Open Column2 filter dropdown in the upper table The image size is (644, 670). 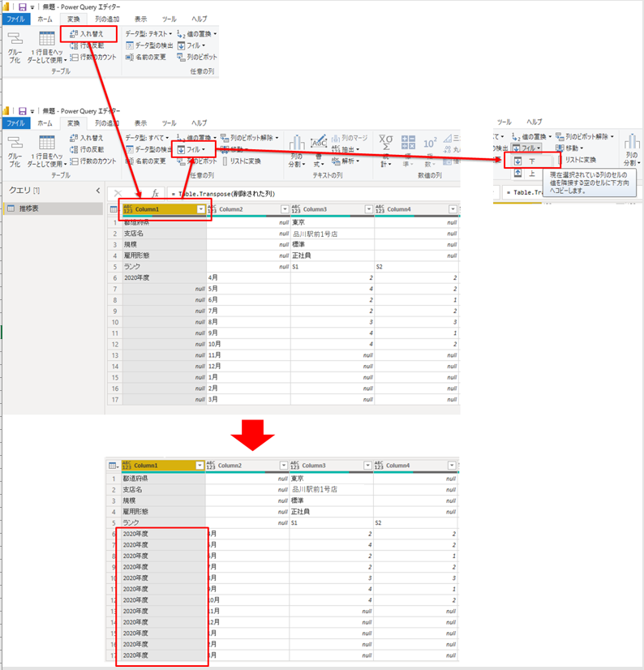coord(284,209)
